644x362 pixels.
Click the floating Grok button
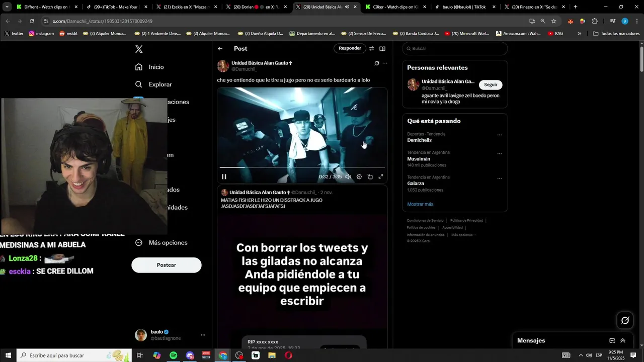625,320
